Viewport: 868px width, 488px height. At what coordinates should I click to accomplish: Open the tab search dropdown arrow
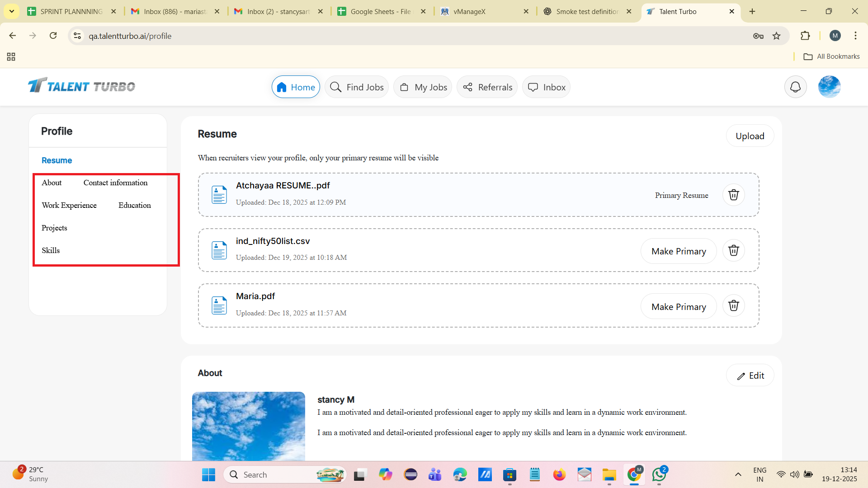click(x=11, y=11)
